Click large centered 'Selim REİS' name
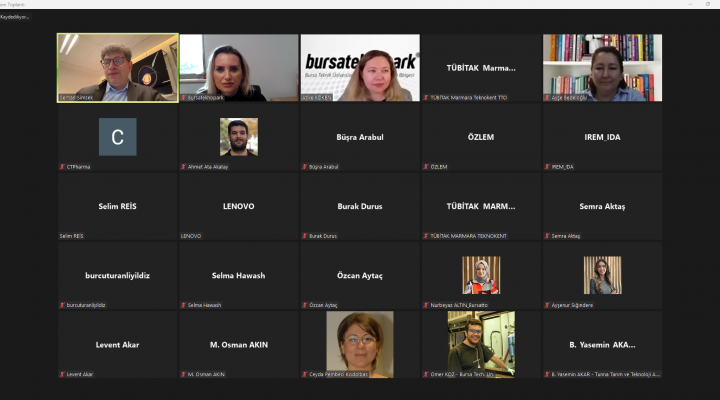 (118, 206)
